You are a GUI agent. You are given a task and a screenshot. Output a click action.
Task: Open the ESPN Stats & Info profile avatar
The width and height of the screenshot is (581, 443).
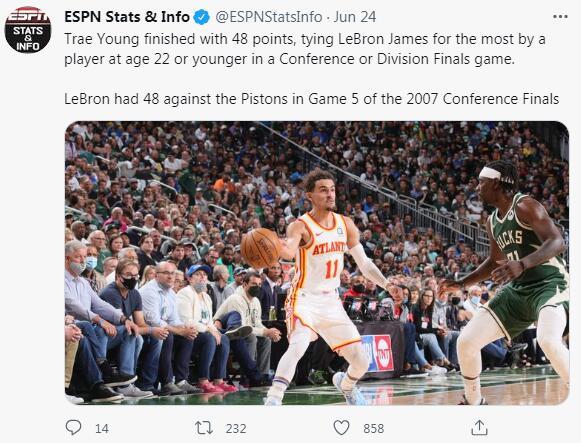pos(28,29)
